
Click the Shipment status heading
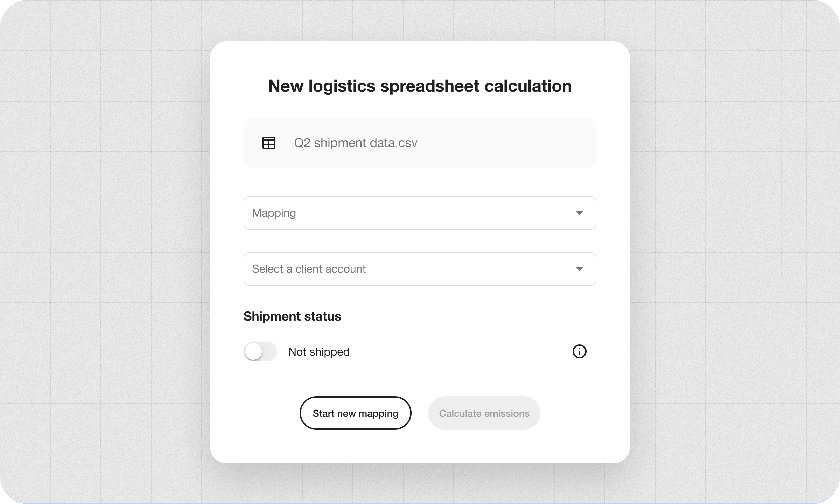pyautogui.click(x=293, y=316)
